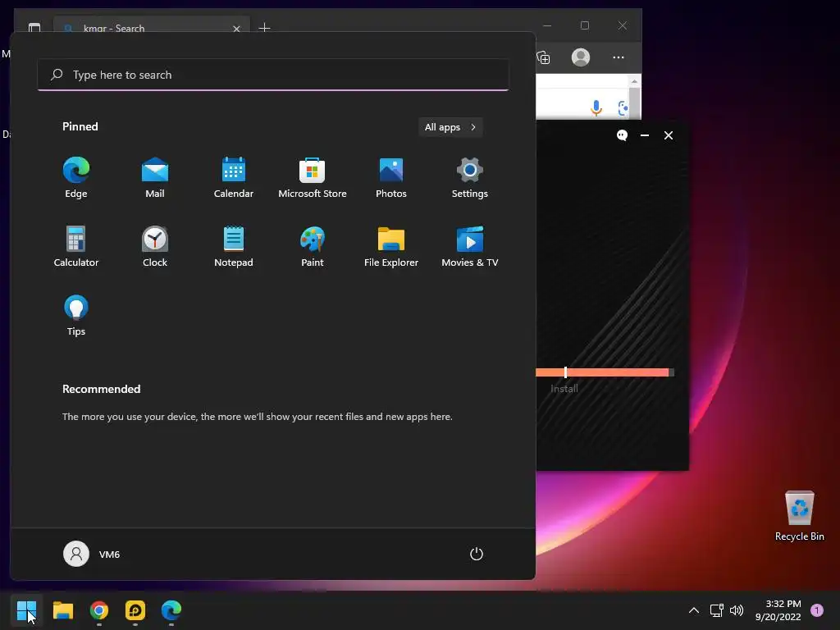840x630 pixels.
Task: Open the Edge profile avatar
Action: 581,57
